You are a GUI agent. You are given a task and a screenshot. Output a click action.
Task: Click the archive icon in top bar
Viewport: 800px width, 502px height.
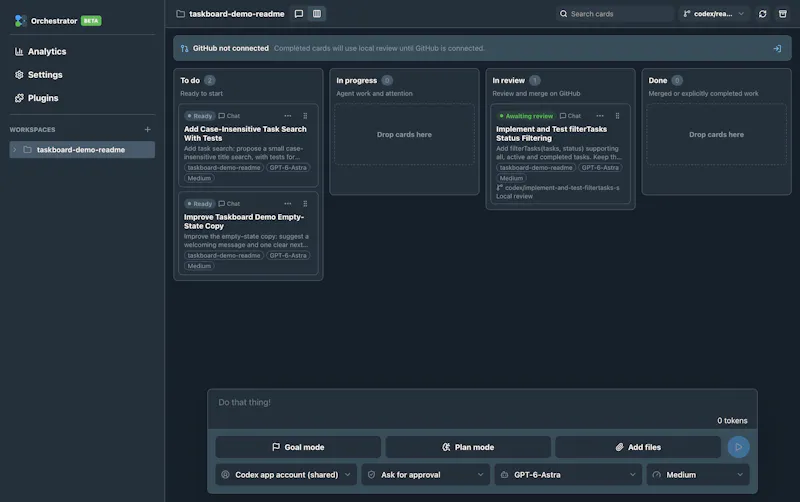783,14
